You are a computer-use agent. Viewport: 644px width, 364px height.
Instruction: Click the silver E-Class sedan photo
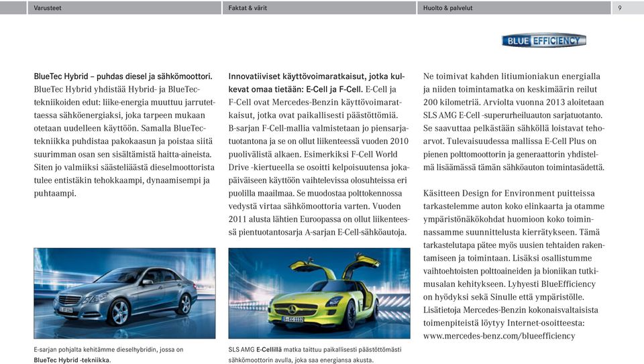tap(125, 293)
